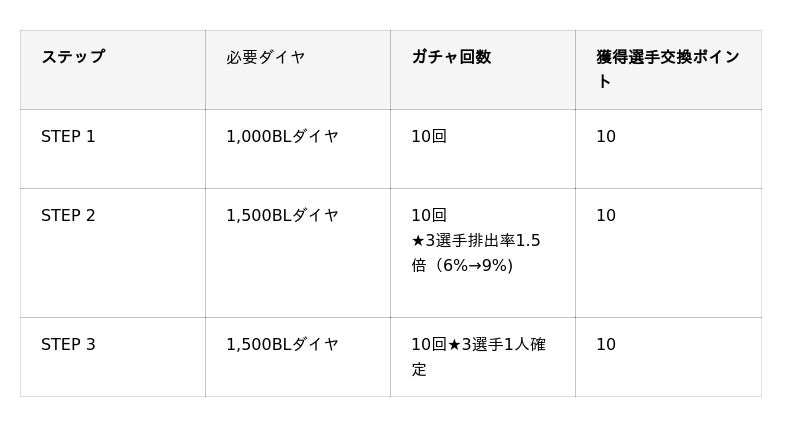Select the STEP 2 row label
Screen dimensions: 800x427
(x=68, y=216)
